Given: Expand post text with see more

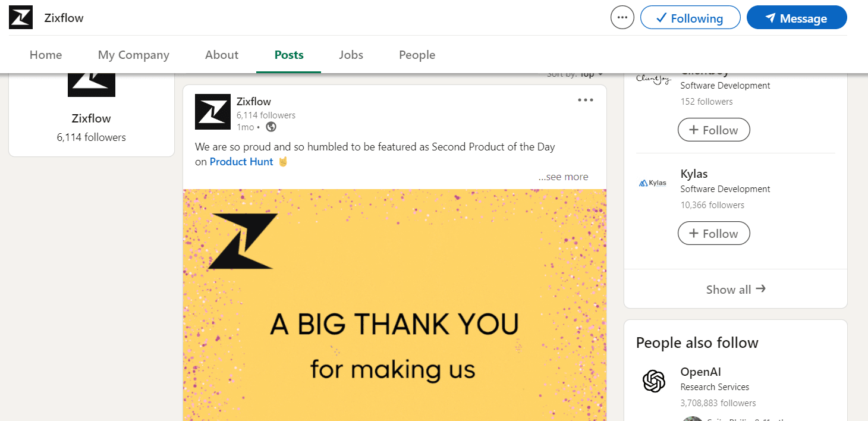Looking at the screenshot, I should point(563,177).
